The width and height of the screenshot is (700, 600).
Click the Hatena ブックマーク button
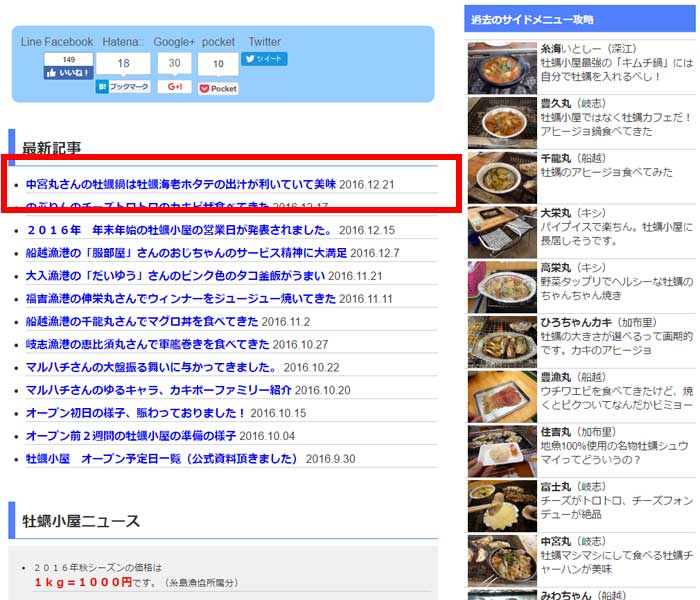(123, 87)
